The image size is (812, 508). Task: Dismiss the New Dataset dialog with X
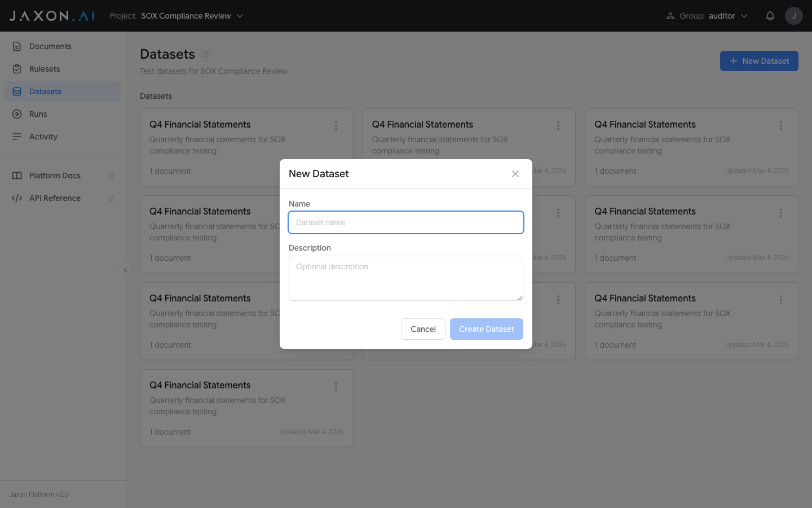point(515,174)
